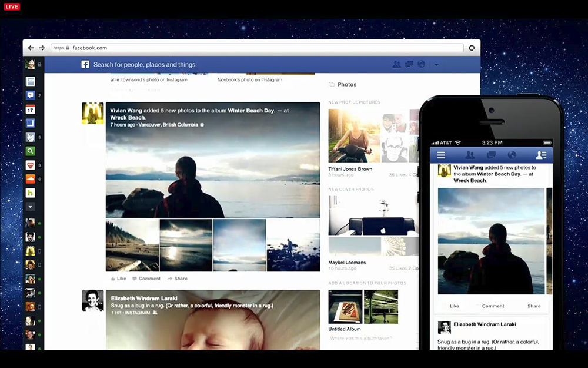Click the browser back arrow
Screen dimensions: 588x368
coord(31,48)
